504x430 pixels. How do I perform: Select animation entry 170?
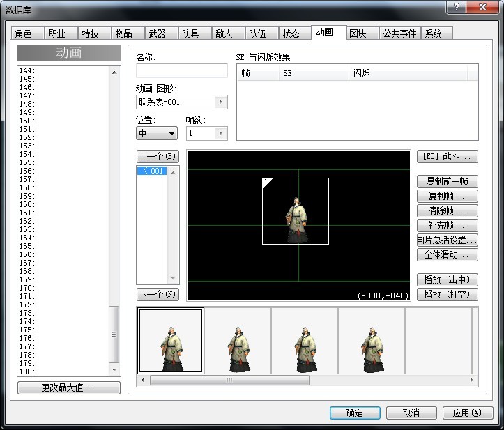(x=63, y=288)
